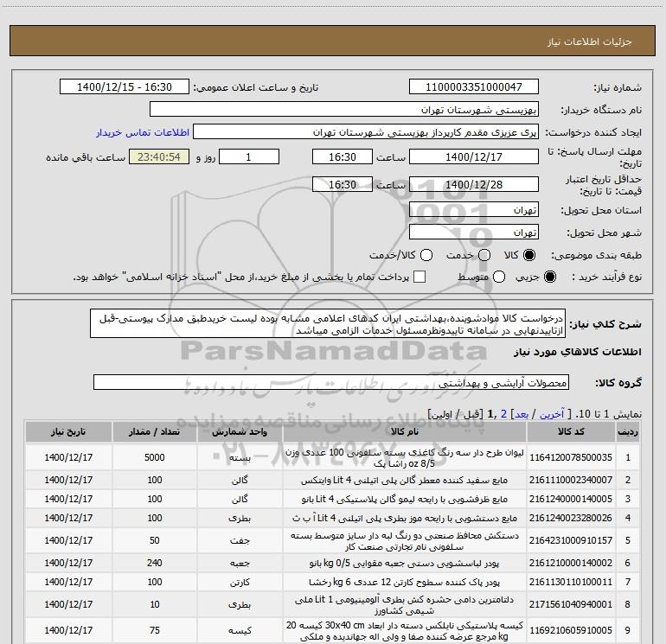Click item code 2164231000910157
The image size is (666, 644).
571,540
